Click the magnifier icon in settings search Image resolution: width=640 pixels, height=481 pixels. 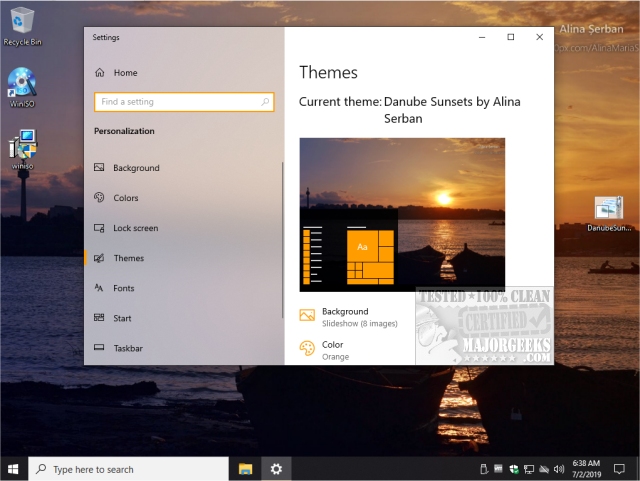click(265, 102)
